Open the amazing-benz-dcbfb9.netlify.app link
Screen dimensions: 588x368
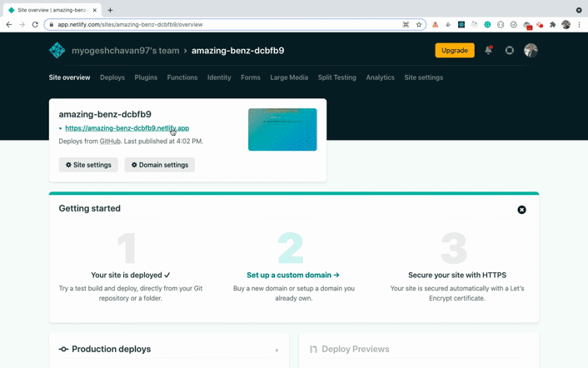[127, 128]
